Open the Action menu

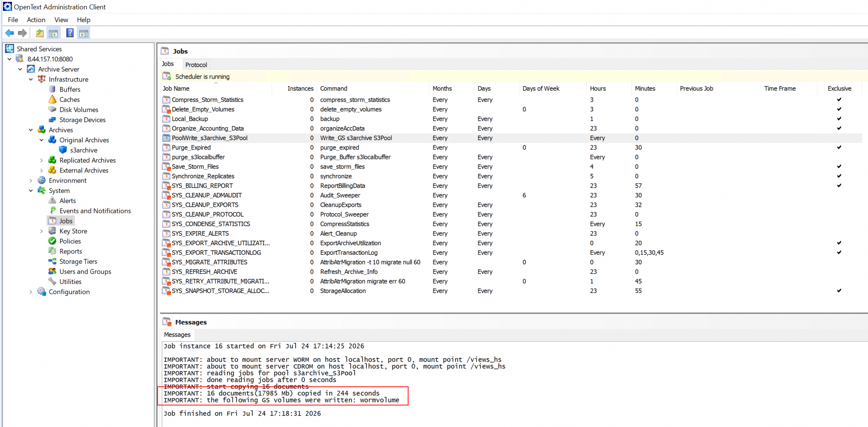[x=36, y=20]
